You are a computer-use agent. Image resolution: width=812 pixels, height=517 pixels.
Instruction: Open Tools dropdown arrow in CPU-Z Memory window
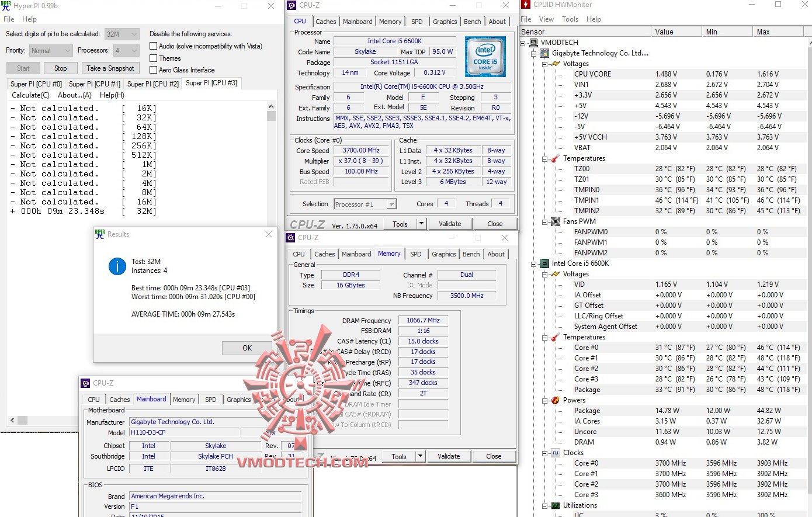click(420, 456)
